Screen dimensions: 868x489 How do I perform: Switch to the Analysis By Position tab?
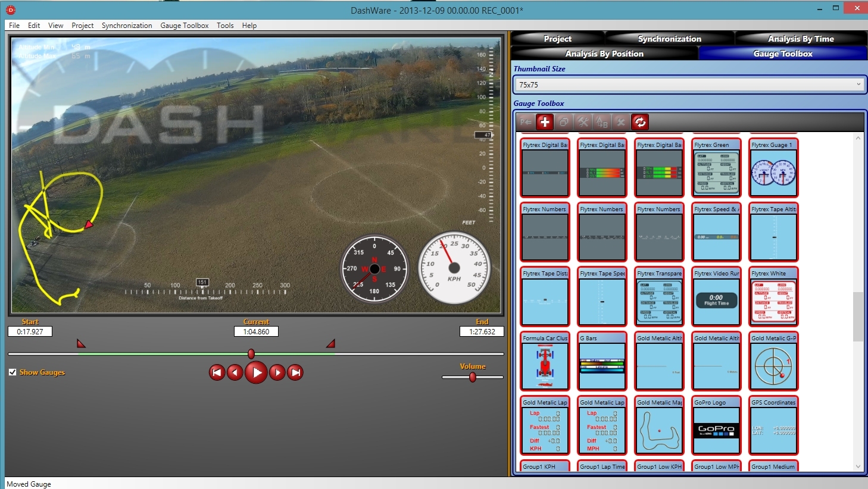tap(604, 54)
